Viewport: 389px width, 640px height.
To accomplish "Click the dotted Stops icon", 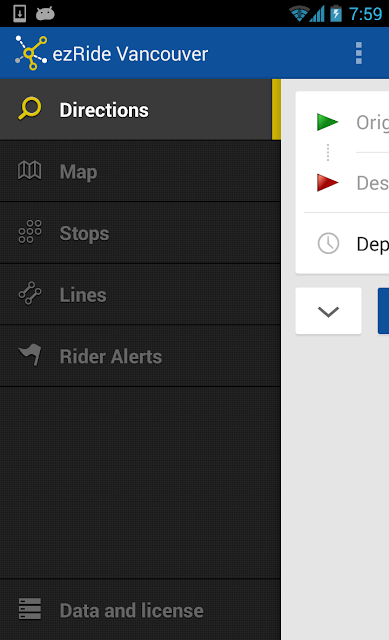I will click(x=30, y=232).
